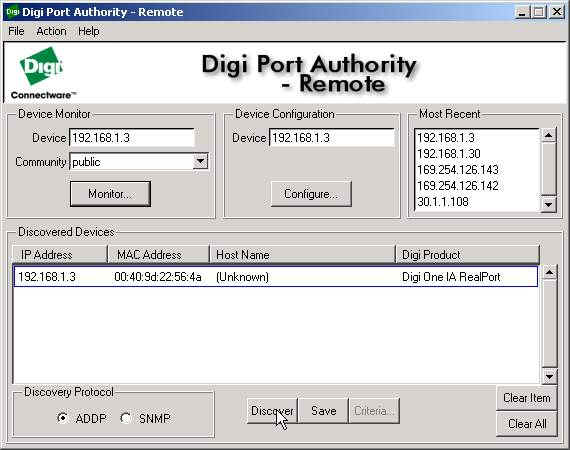This screenshot has height=450, width=570.
Task: Sort by the Digi Product column header
Action: click(x=467, y=255)
